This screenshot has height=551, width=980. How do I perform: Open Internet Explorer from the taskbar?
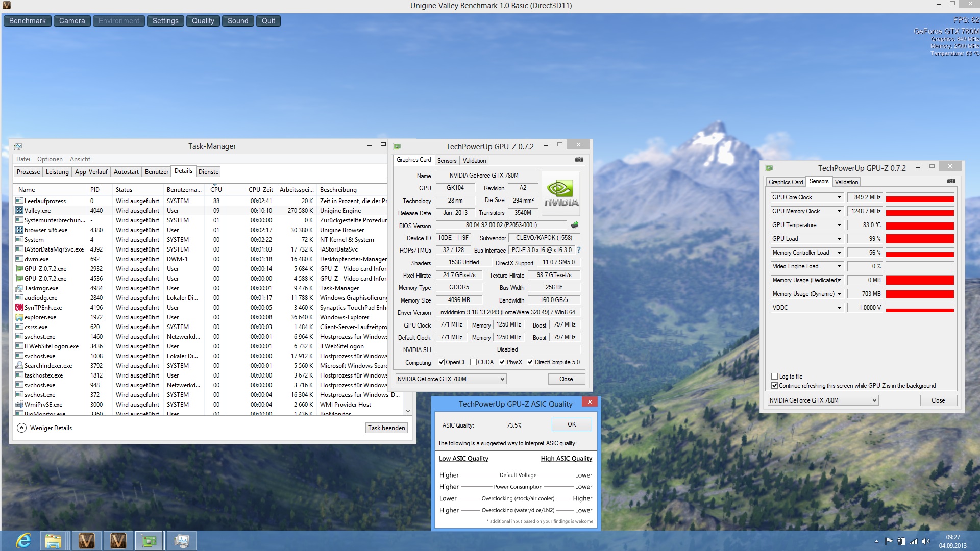point(23,541)
